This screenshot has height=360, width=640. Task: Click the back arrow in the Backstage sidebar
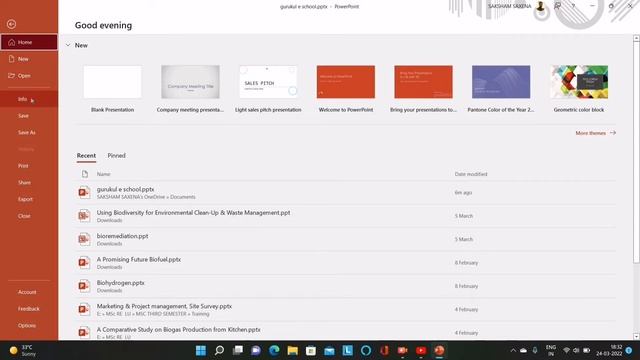[11, 24]
